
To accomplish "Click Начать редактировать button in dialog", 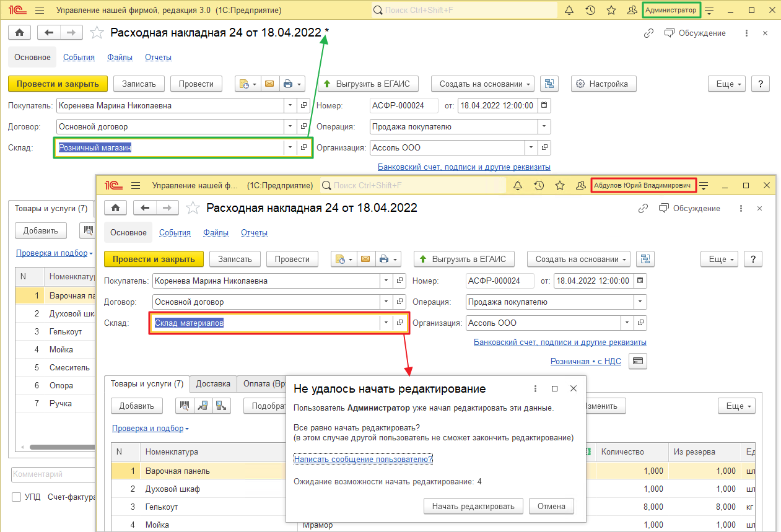I will pos(473,507).
